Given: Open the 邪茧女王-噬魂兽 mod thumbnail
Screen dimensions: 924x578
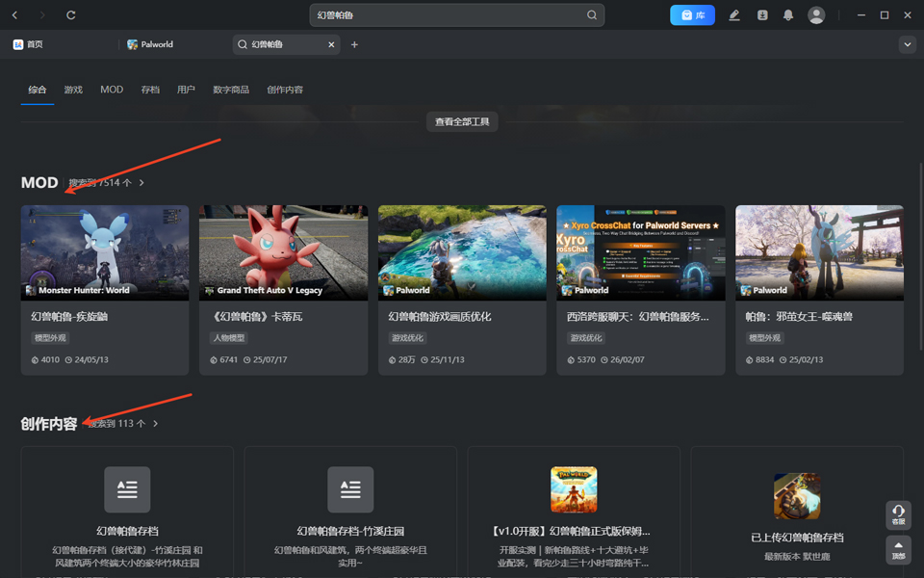Looking at the screenshot, I should 819,252.
